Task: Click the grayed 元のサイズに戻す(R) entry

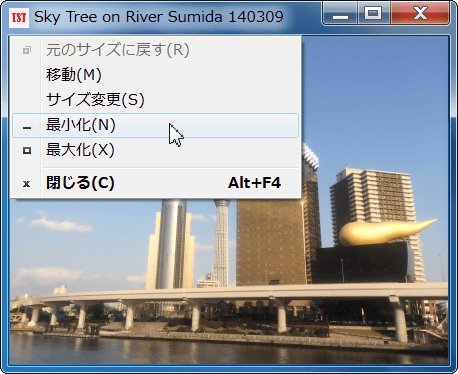Action: click(155, 50)
